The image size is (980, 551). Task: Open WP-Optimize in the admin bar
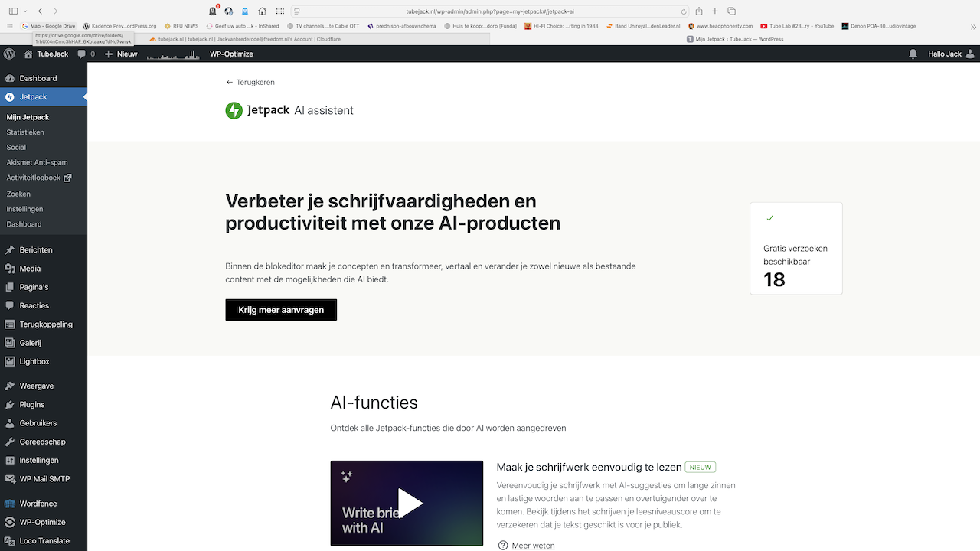(x=231, y=54)
